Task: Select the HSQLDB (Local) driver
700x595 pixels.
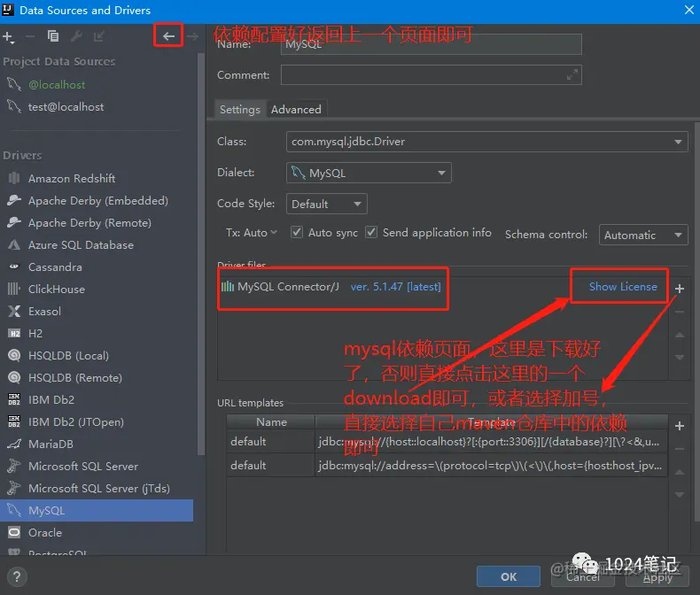Action: click(97, 355)
